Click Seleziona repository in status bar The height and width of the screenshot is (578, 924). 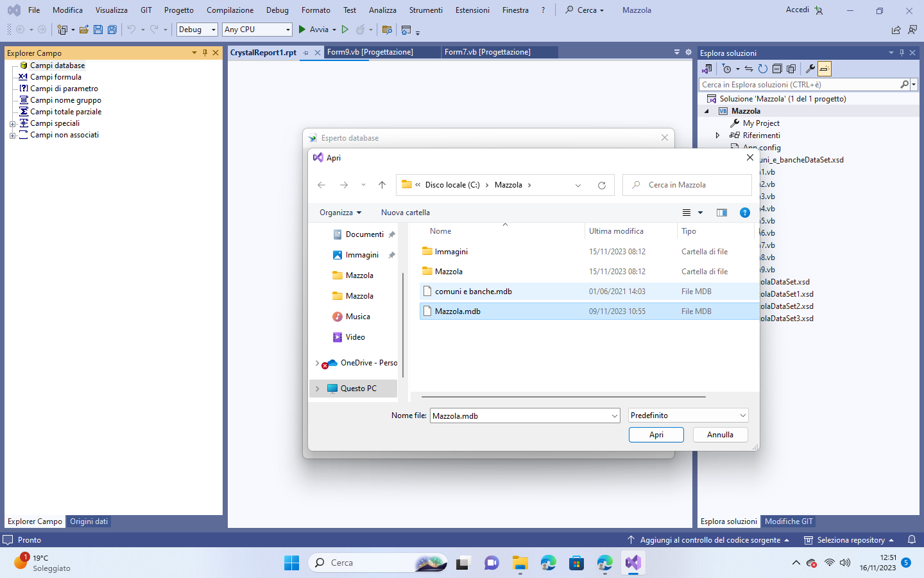coord(849,540)
